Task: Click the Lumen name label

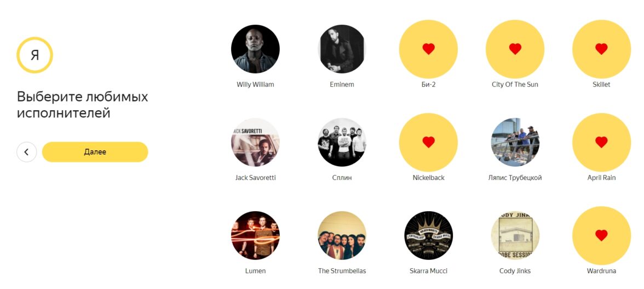Action: point(255,271)
